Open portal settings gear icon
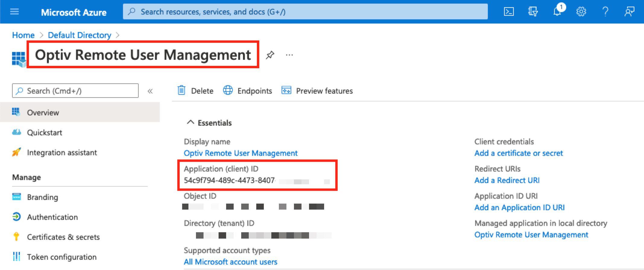This screenshot has height=270, width=644. click(x=581, y=12)
